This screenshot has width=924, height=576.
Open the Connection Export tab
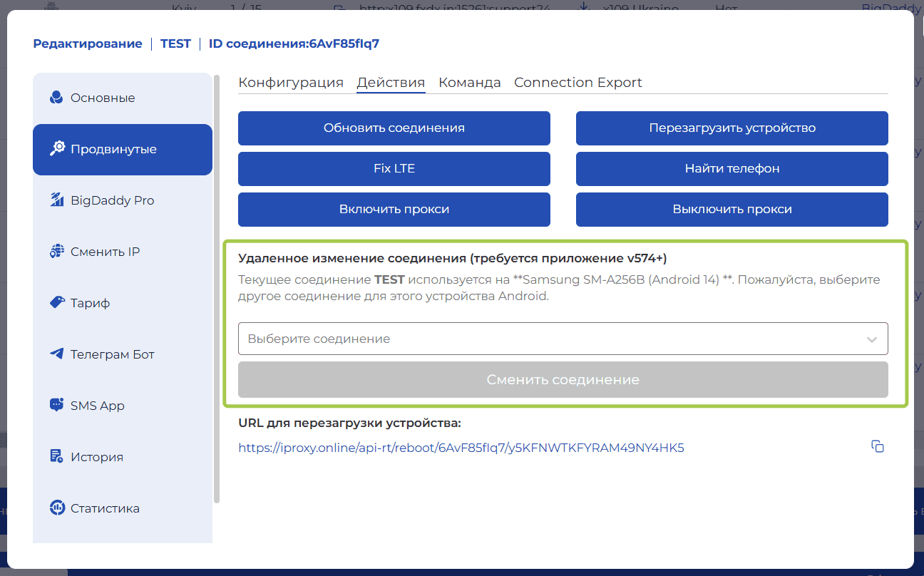tap(578, 83)
